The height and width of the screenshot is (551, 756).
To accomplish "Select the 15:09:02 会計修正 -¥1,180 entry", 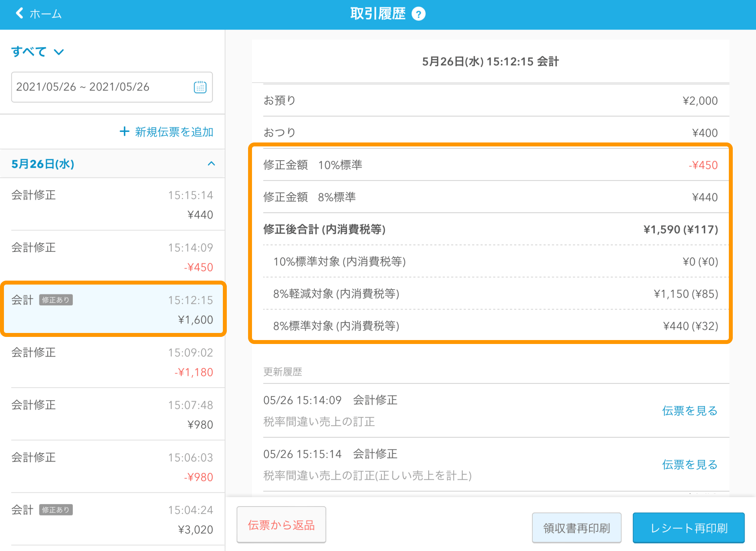I will [x=112, y=362].
